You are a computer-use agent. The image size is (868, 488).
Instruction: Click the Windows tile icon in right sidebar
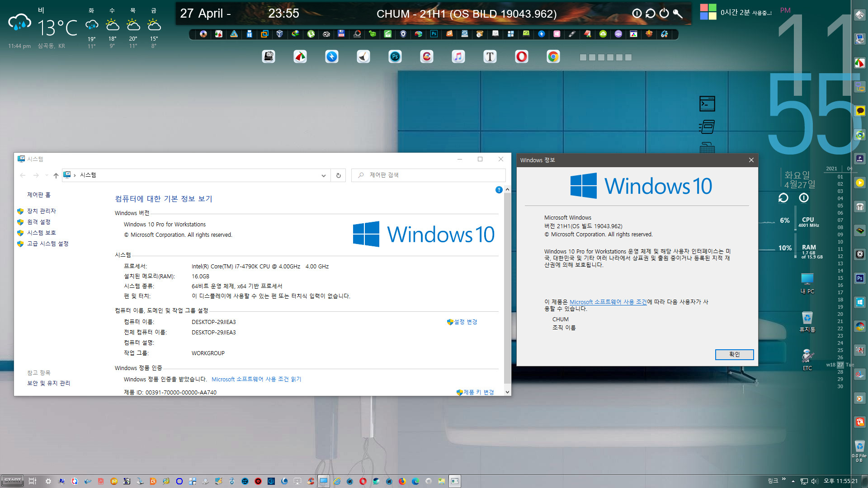(860, 302)
